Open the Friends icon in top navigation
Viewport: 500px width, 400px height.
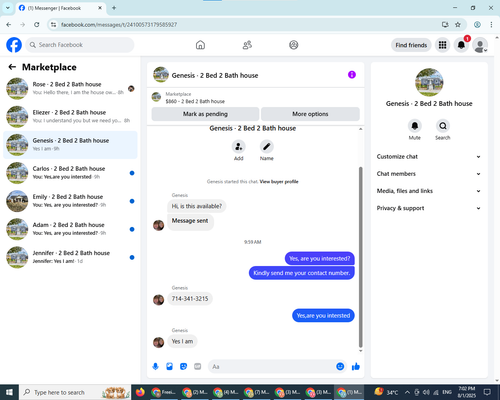(x=247, y=45)
